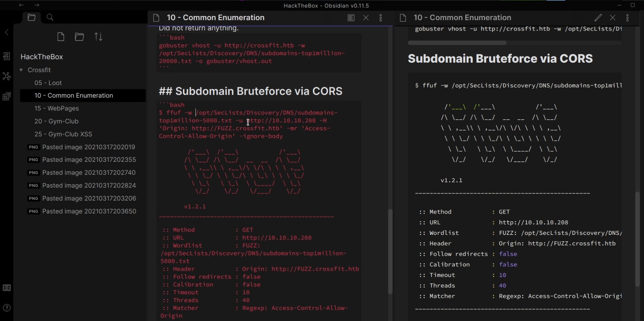Go forward using the right arrow

(37, 5)
